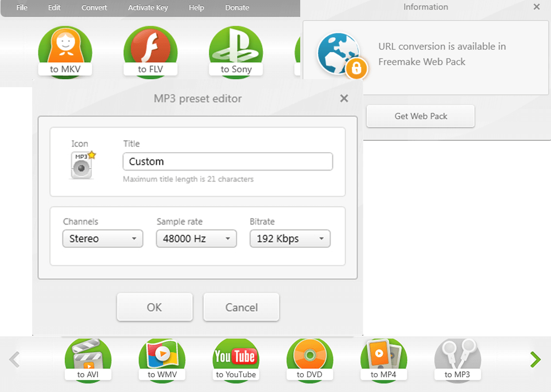This screenshot has width=551, height=392.
Task: Confirm preset changes with OK
Action: tap(154, 307)
